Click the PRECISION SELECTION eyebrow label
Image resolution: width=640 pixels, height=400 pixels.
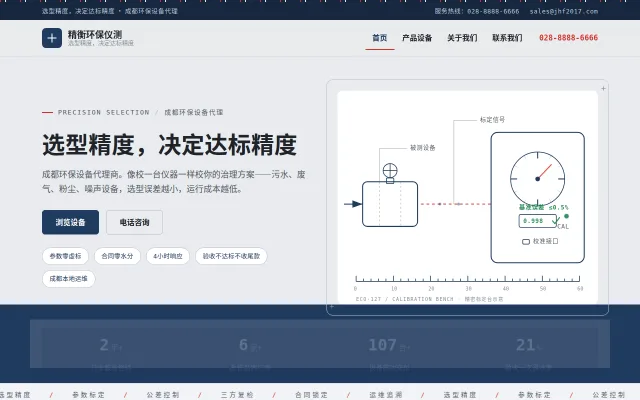104,112
